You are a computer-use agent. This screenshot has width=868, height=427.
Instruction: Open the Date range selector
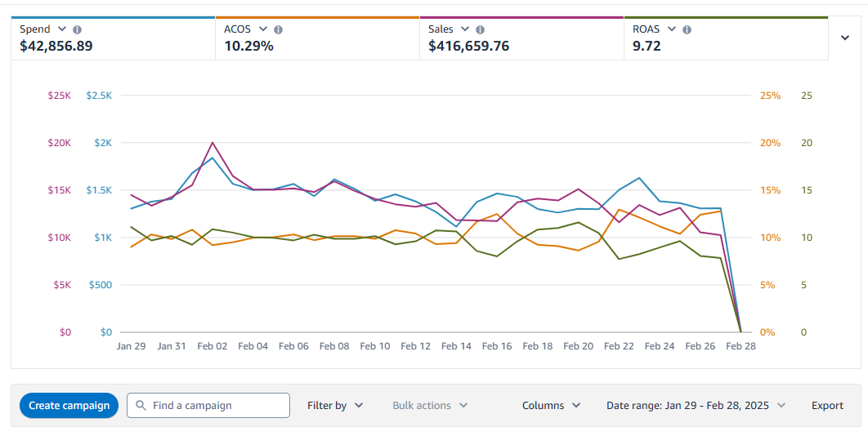696,406
